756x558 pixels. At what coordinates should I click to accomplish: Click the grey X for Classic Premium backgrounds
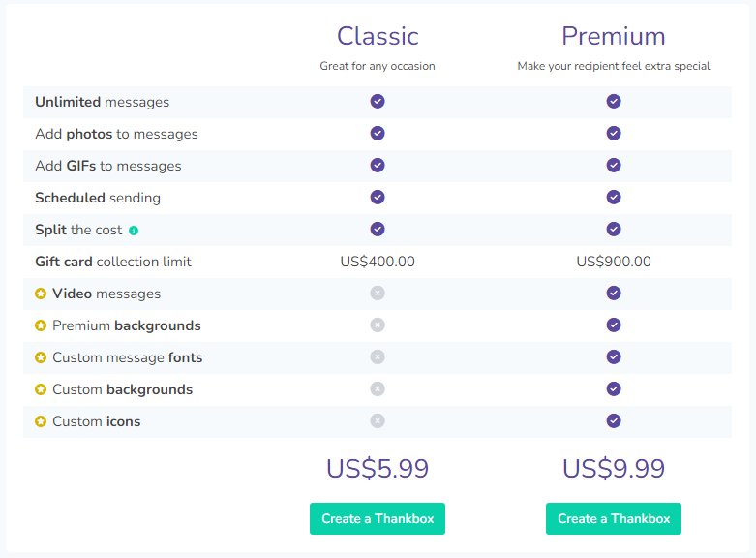(378, 325)
